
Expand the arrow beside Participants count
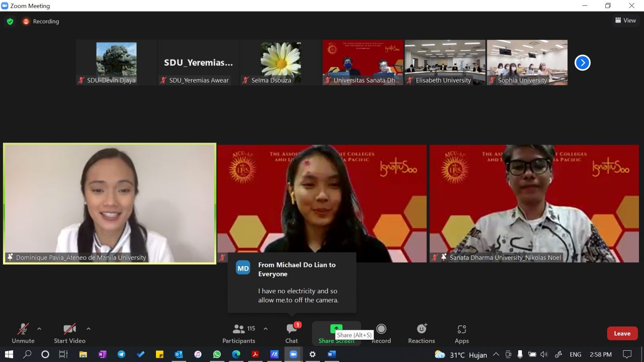[265, 329]
